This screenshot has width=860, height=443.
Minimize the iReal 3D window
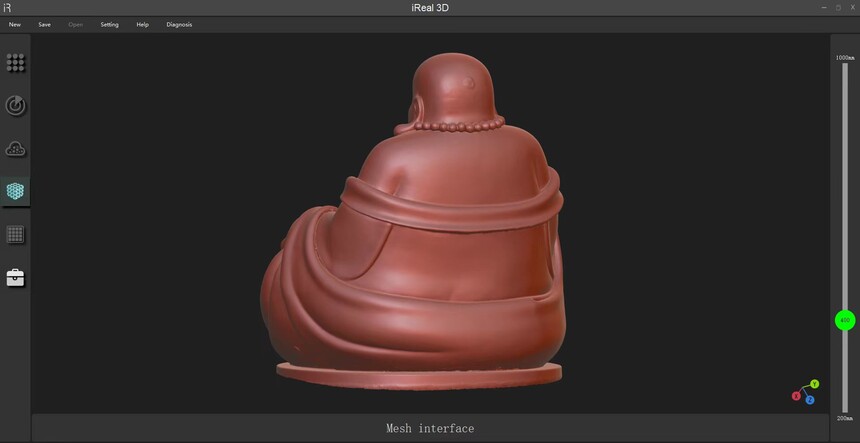pyautogui.click(x=824, y=8)
